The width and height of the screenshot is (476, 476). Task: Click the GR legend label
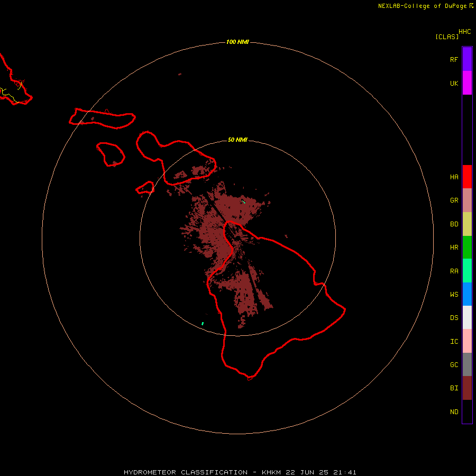[454, 200]
